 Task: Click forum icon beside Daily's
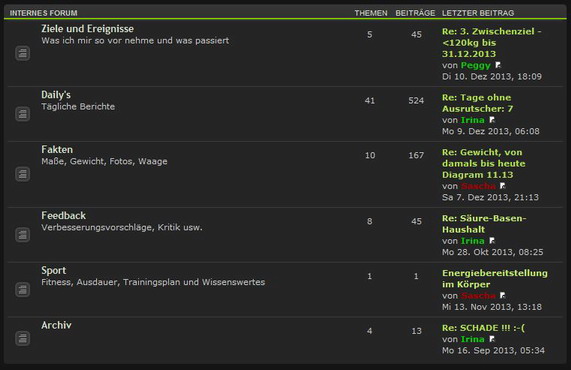click(x=23, y=114)
